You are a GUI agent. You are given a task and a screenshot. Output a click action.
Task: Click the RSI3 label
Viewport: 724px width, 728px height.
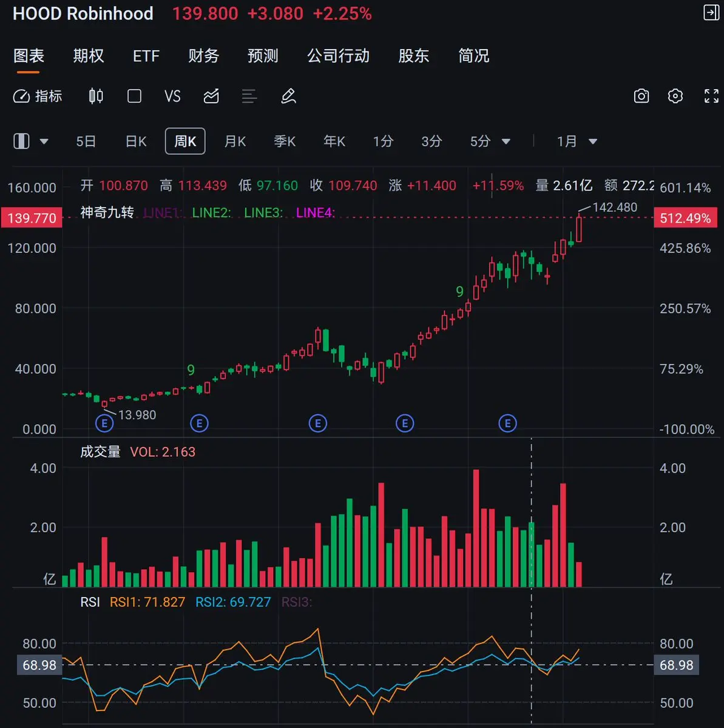click(297, 602)
